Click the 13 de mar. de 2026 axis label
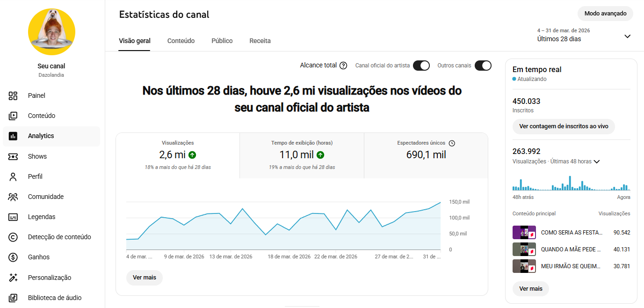The image size is (644, 308). point(231,257)
